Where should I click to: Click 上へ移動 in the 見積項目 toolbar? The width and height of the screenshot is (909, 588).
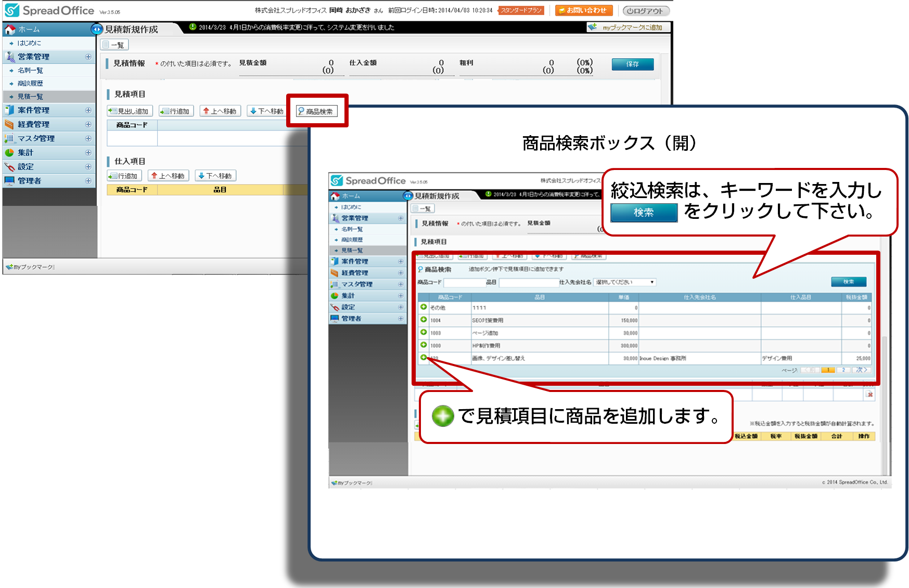(x=220, y=111)
